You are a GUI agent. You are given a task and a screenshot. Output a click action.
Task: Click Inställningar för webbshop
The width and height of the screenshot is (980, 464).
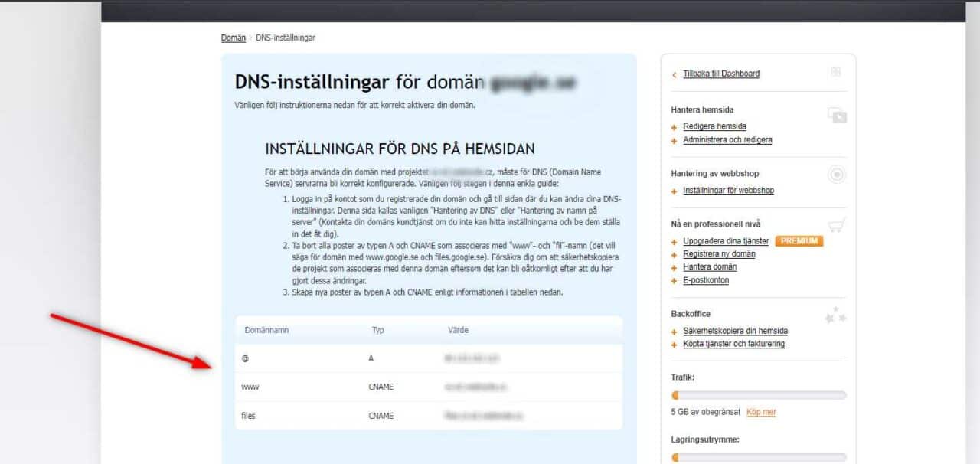[728, 191]
